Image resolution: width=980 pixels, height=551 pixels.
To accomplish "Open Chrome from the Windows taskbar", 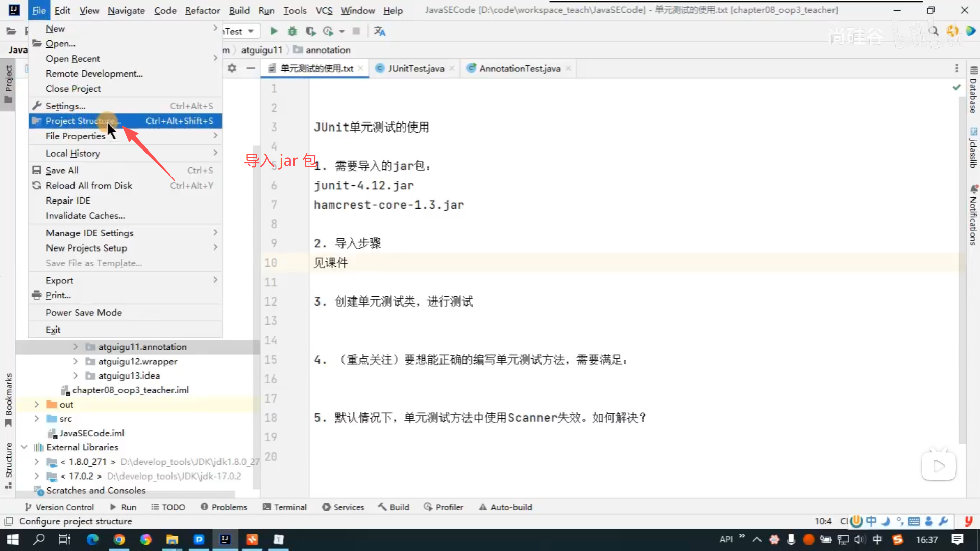I will [x=119, y=539].
